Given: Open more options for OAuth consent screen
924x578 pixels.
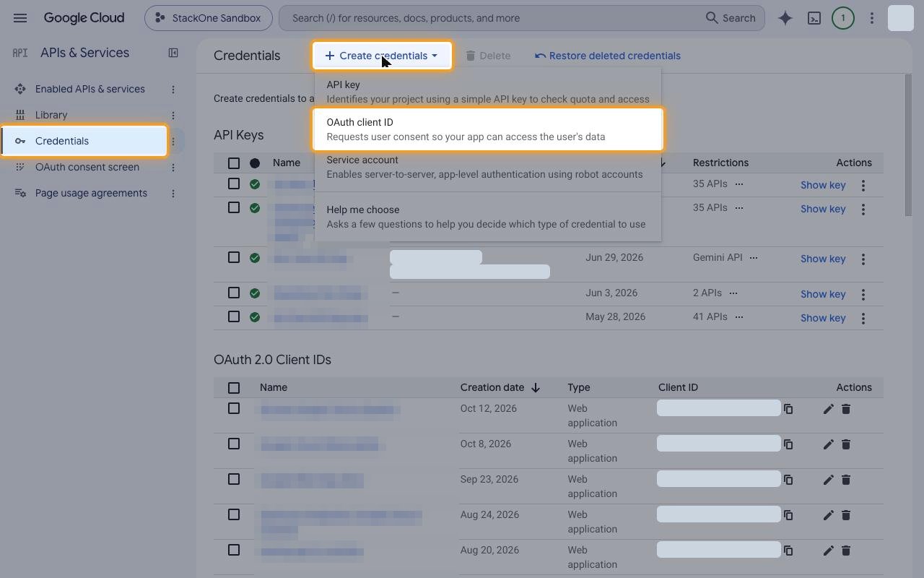Looking at the screenshot, I should click(173, 167).
